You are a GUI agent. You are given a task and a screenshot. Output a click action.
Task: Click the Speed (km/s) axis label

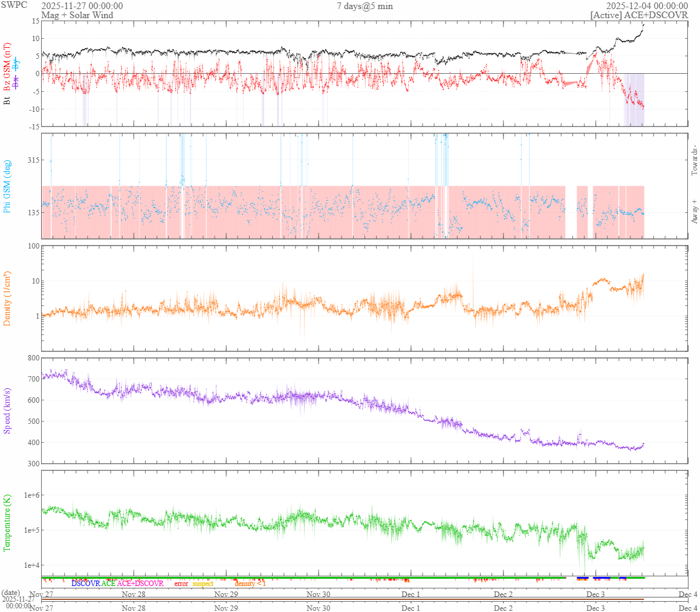click(7, 411)
